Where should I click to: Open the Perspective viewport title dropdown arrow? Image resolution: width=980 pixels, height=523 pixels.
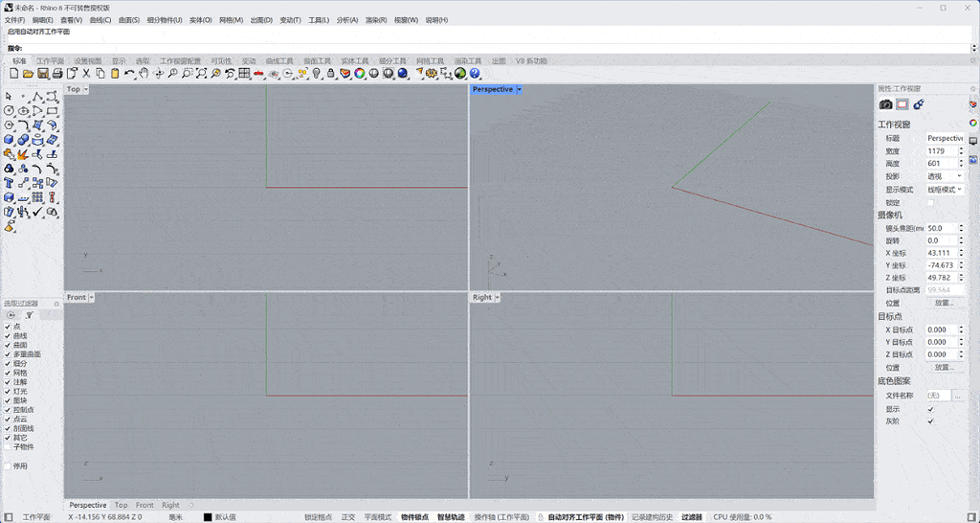point(519,89)
